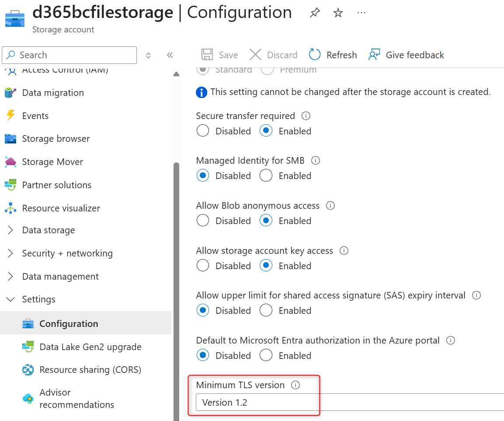This screenshot has width=504, height=421.
Task: Open Storage browser from the sidebar
Action: coord(56,139)
